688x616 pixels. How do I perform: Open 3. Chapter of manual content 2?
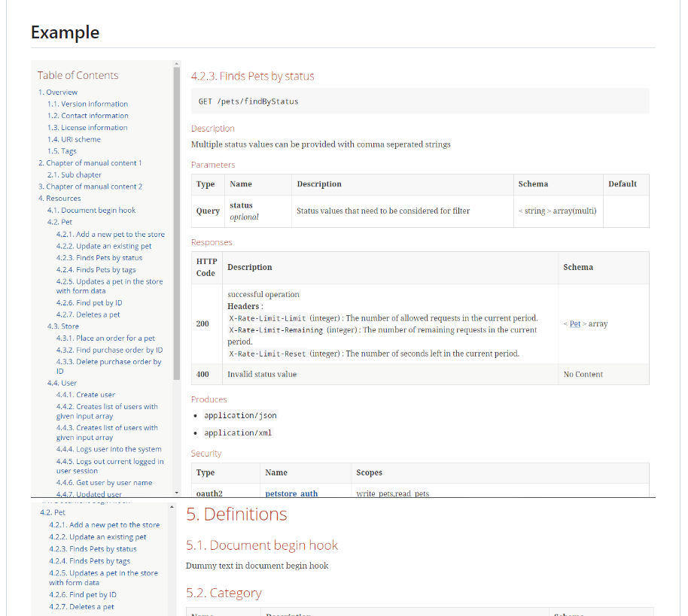tap(90, 187)
